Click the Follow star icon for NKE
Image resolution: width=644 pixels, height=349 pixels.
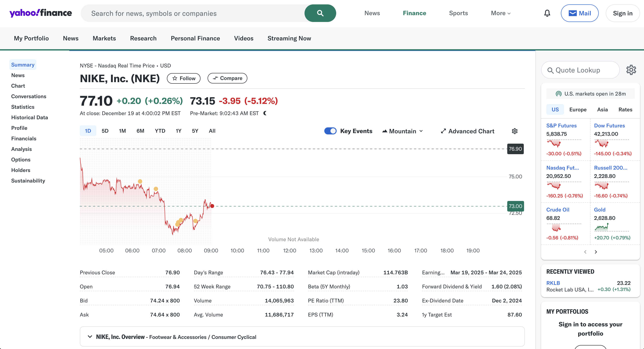[x=175, y=78]
